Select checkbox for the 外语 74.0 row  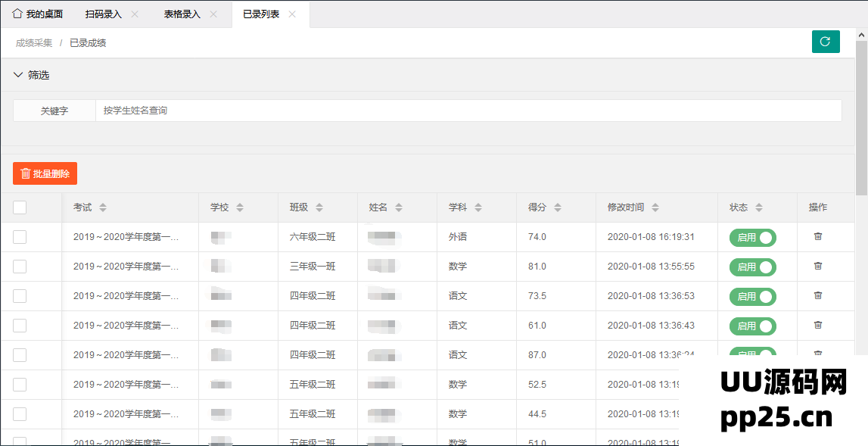coord(20,237)
